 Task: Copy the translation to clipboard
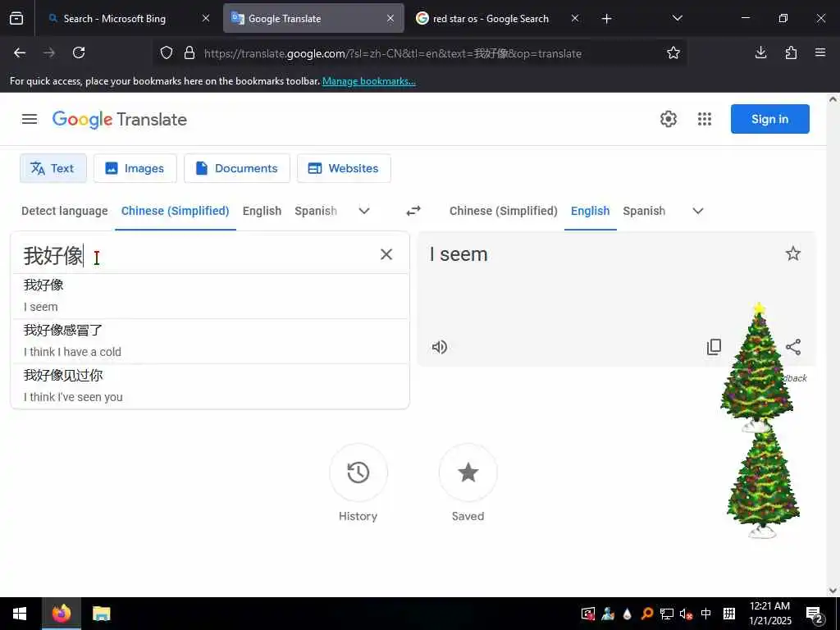point(714,347)
